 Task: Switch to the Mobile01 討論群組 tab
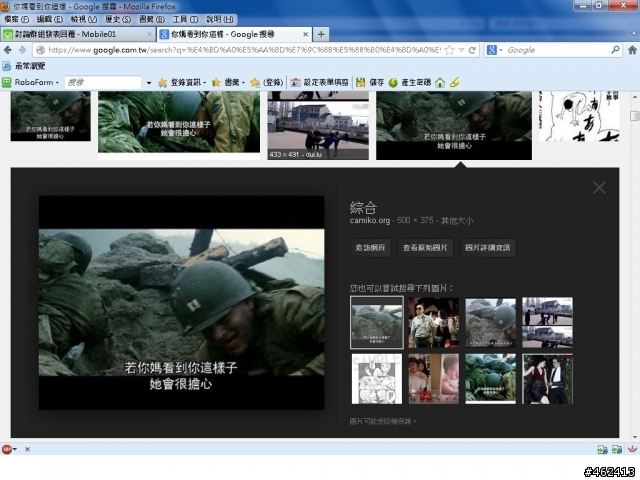pyautogui.click(x=78, y=35)
